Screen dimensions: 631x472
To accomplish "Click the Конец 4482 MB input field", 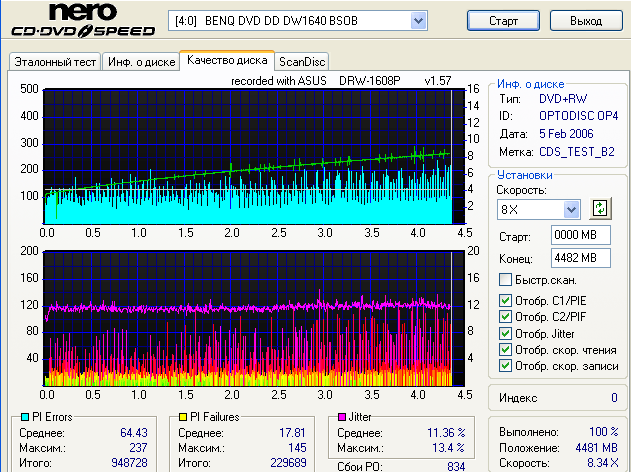I will [581, 258].
